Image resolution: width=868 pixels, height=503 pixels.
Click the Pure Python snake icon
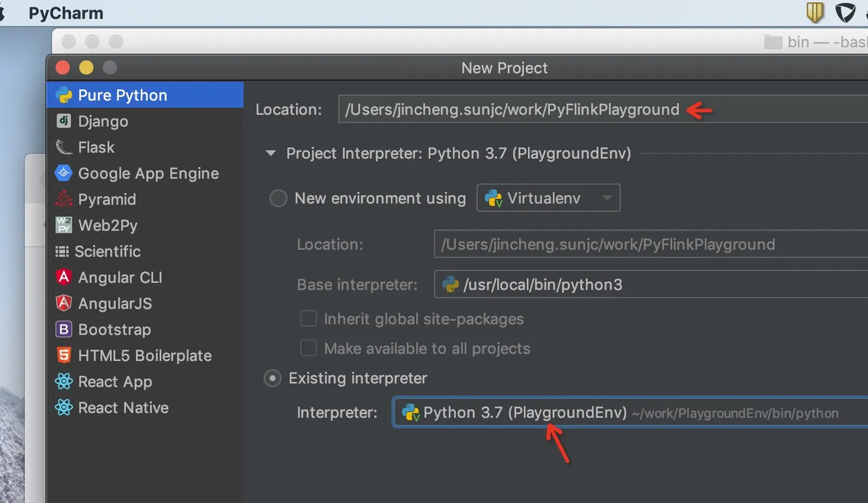tap(64, 95)
